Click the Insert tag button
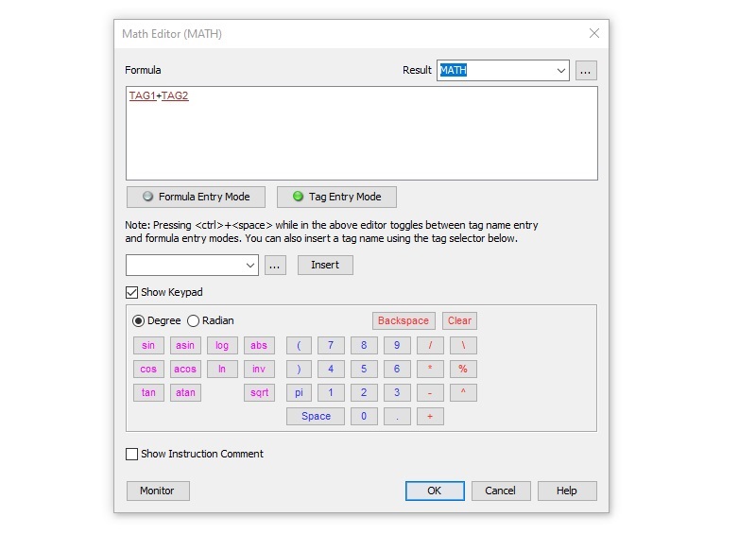 tap(325, 266)
